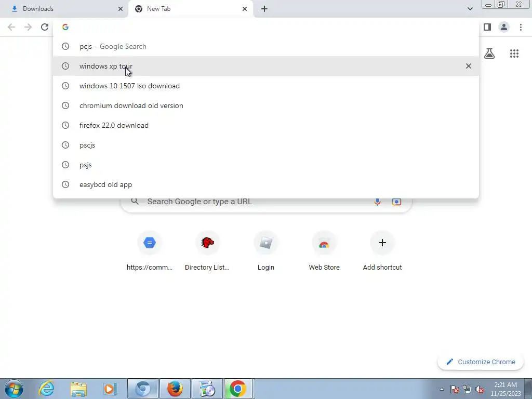
Task: Click the browser back arrow
Action: [x=11, y=27]
